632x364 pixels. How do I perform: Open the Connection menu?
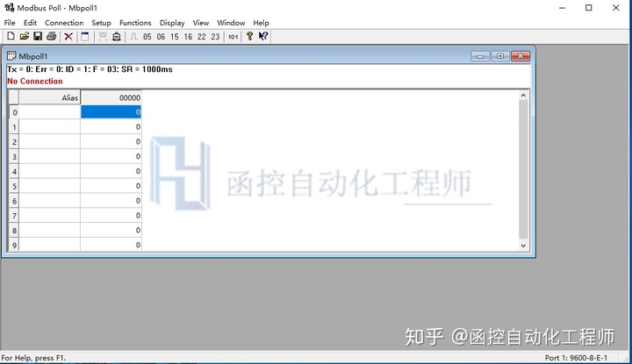[64, 23]
